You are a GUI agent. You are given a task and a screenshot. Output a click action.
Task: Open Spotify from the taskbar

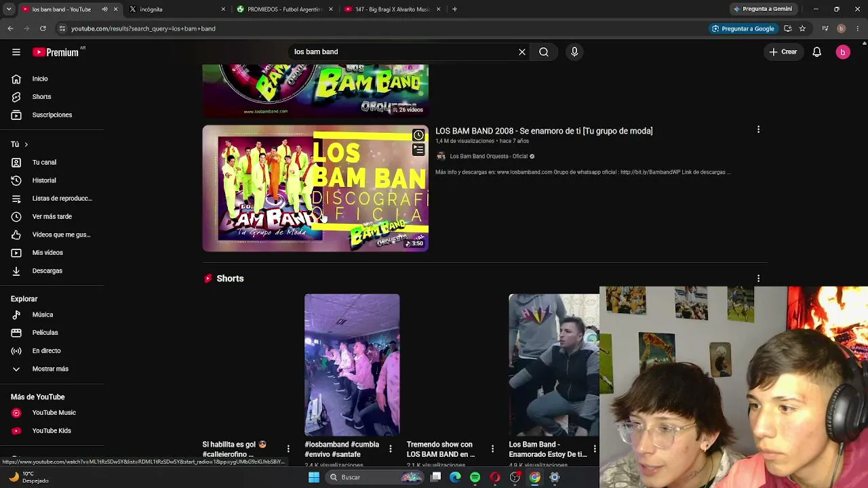click(x=475, y=477)
